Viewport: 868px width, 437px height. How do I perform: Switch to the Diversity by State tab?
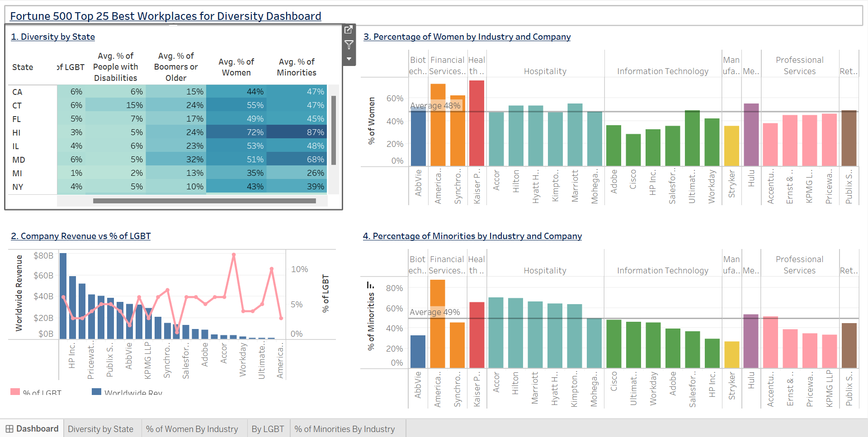click(x=100, y=429)
